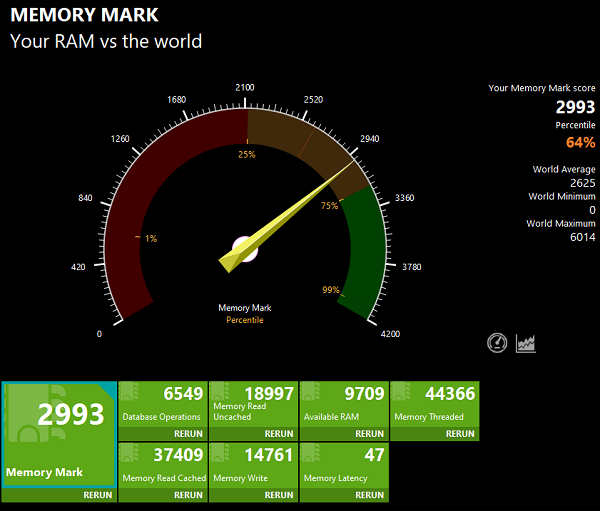The width and height of the screenshot is (600, 511).
Task: Click the orange Percentile label below gauge
Action: (245, 320)
